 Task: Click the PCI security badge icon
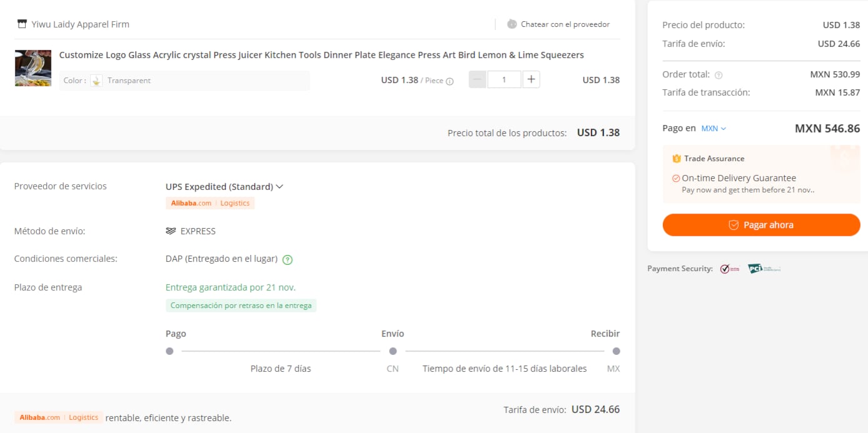click(764, 269)
